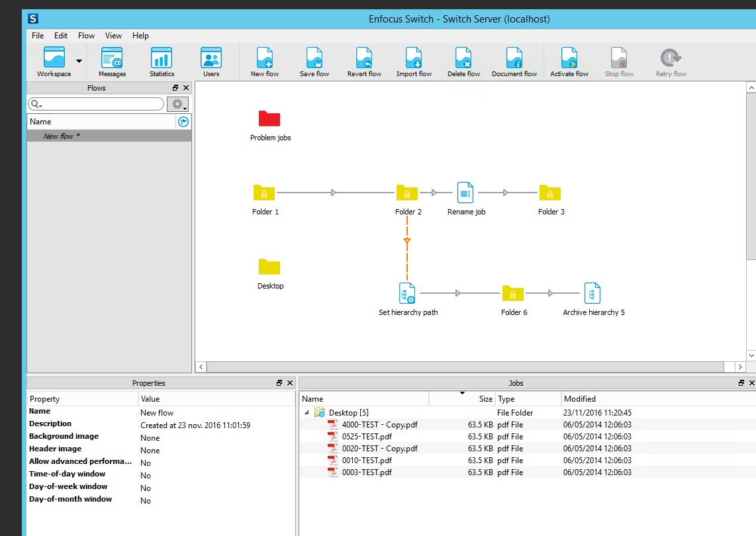Click Activate flow in toolbar
Image resolution: width=756 pixels, height=536 pixels.
pyautogui.click(x=569, y=62)
